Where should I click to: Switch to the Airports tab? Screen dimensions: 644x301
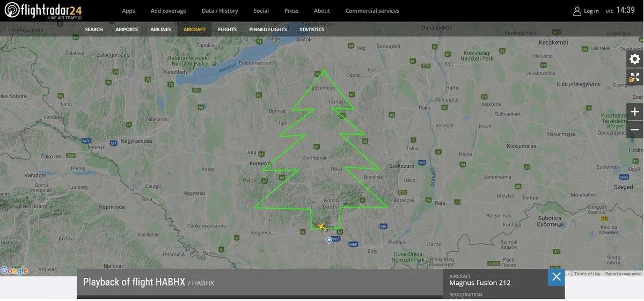coord(127,30)
